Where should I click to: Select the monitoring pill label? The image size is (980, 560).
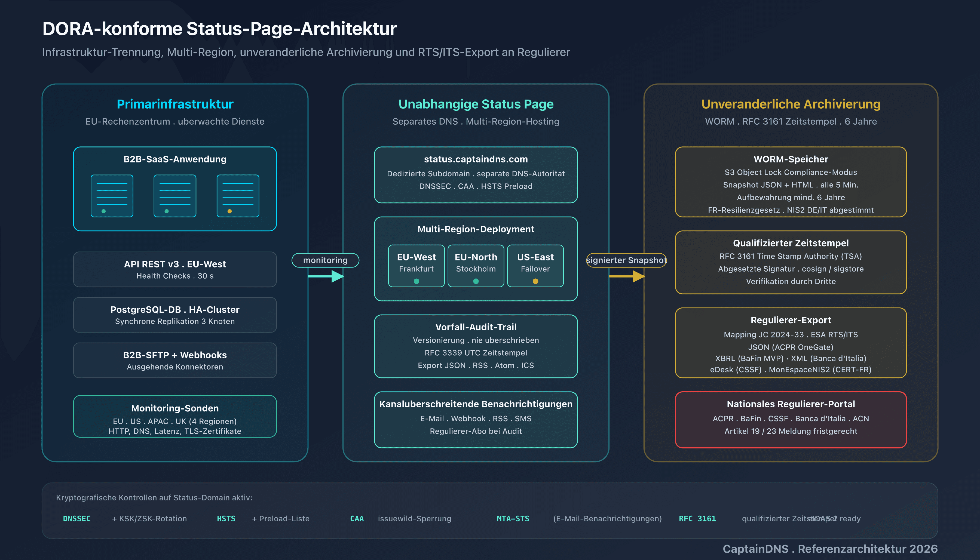pyautogui.click(x=326, y=260)
